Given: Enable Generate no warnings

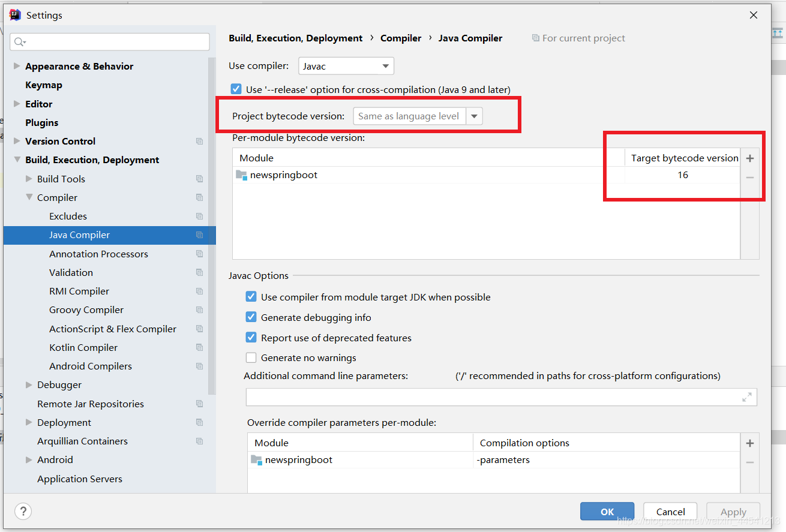Looking at the screenshot, I should [x=251, y=357].
